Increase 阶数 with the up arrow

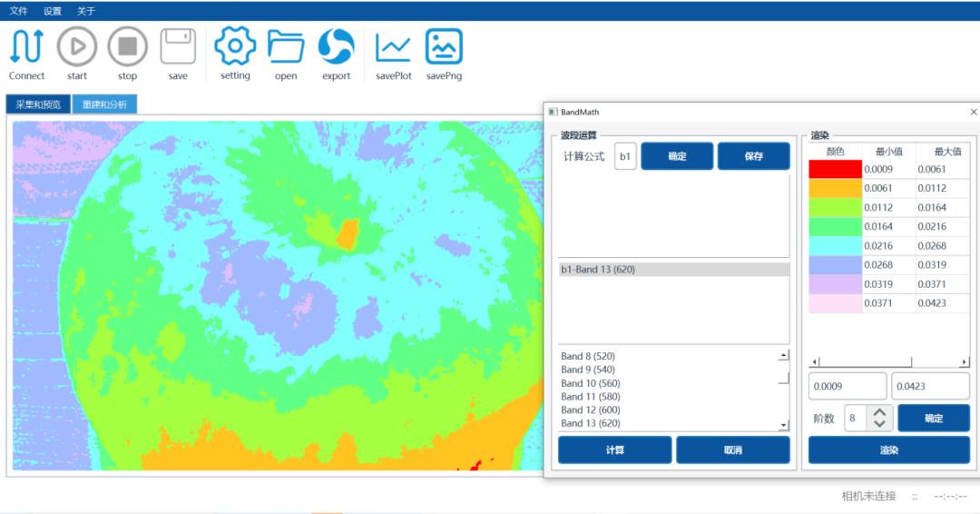coord(879,412)
